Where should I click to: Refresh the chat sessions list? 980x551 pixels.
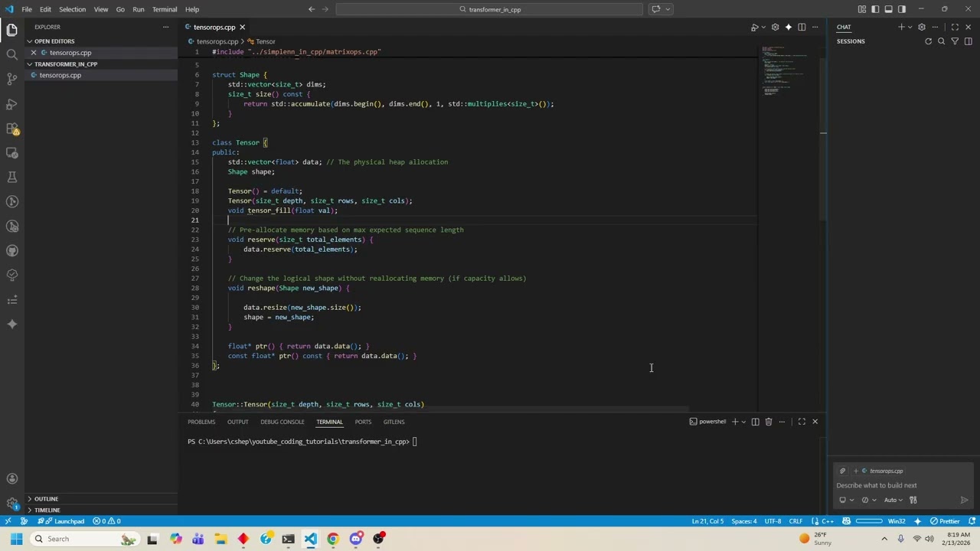coord(928,41)
